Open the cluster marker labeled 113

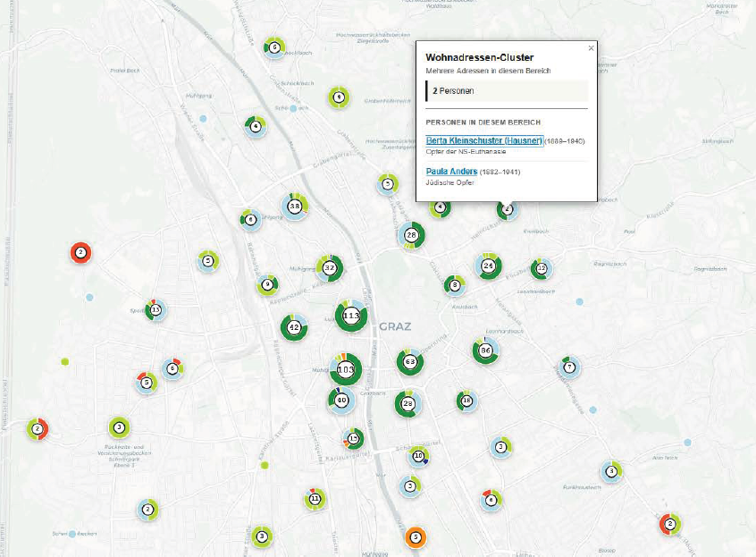click(351, 316)
